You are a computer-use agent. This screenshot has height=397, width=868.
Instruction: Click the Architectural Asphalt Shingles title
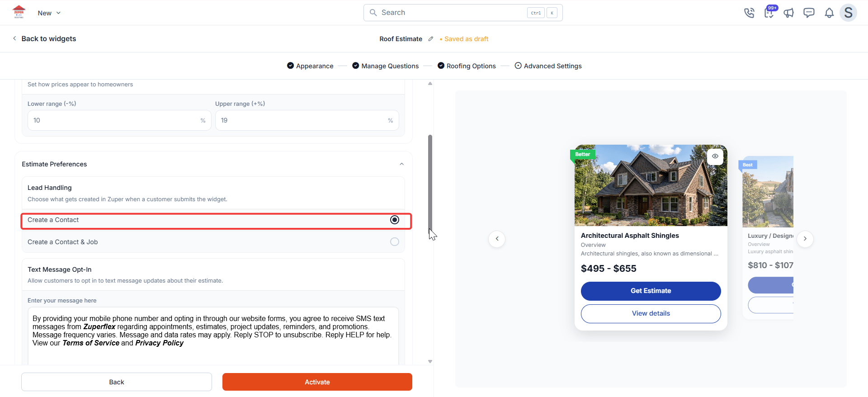pyautogui.click(x=630, y=236)
